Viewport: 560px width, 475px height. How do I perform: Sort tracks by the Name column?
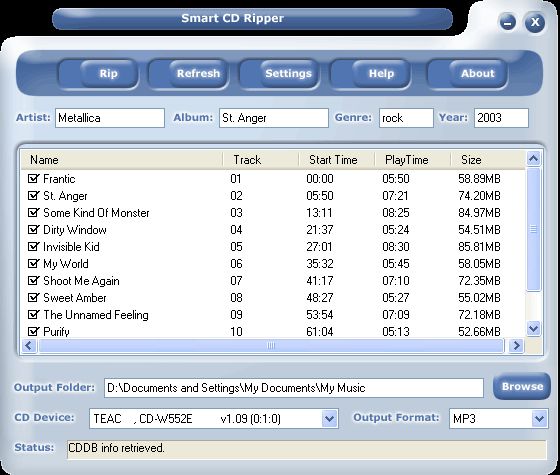pyautogui.click(x=122, y=160)
